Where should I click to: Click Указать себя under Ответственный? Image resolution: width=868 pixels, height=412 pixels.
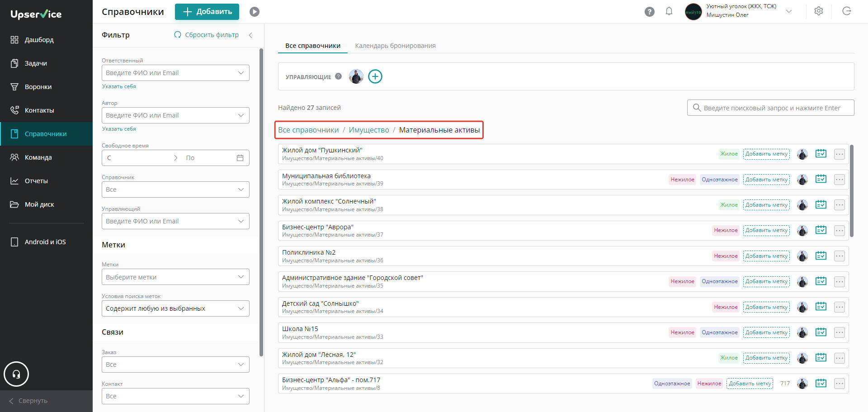coord(119,86)
